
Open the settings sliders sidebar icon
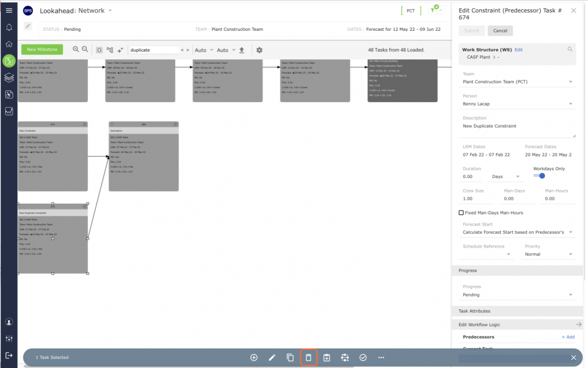tap(9, 338)
